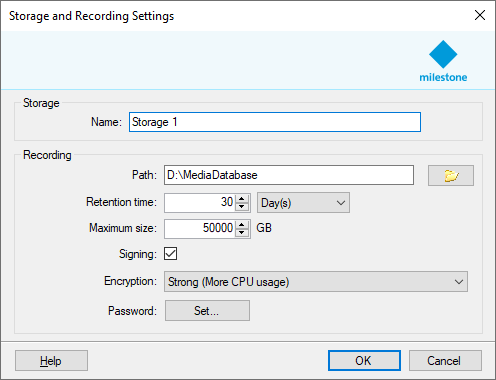Click the Retention time label
This screenshot has width=496, height=380.
[x=121, y=202]
